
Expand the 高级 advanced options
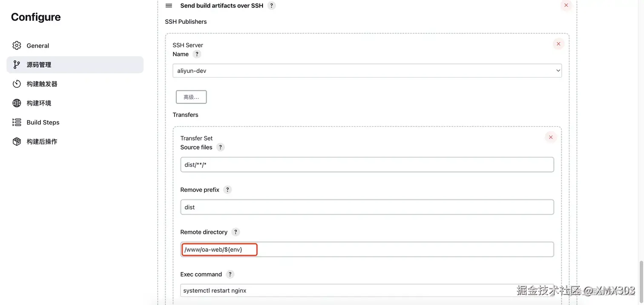191,97
